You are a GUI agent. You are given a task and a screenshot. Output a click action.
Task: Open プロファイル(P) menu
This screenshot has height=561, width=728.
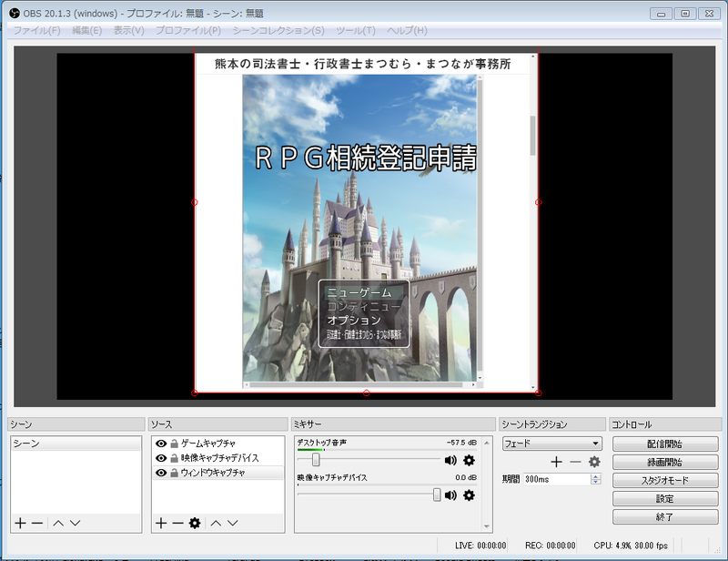(x=188, y=31)
